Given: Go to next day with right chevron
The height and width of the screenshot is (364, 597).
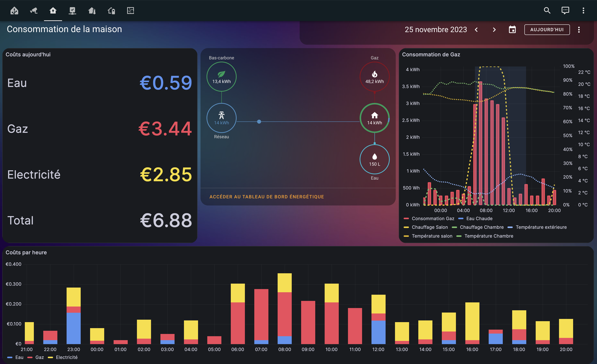Looking at the screenshot, I should [x=494, y=29].
